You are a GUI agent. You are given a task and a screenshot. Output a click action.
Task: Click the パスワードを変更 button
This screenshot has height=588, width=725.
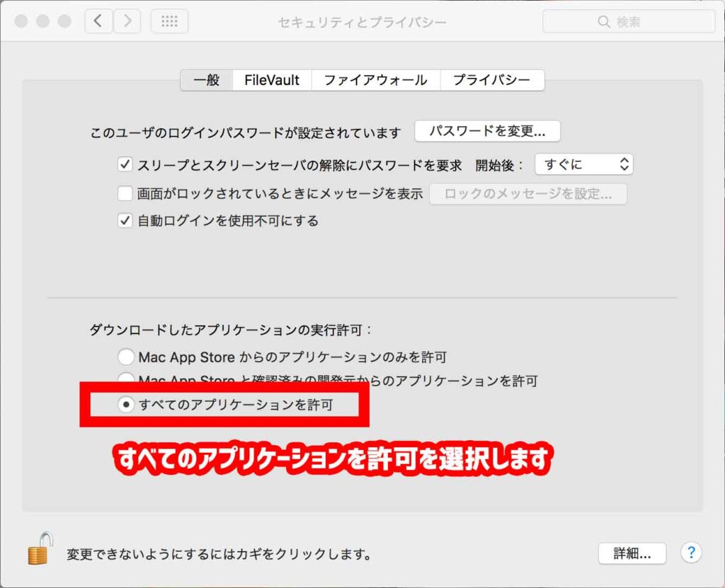[487, 132]
